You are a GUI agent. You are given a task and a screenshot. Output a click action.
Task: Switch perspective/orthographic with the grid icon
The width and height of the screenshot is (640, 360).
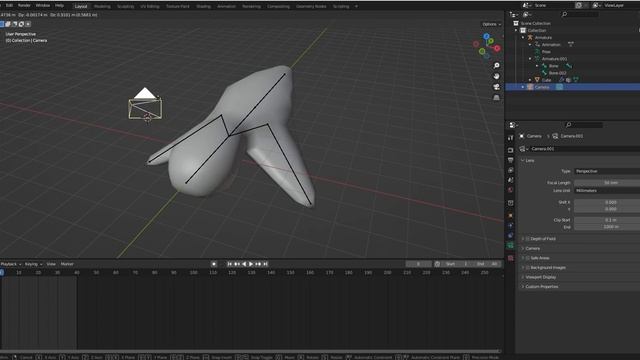point(496,98)
